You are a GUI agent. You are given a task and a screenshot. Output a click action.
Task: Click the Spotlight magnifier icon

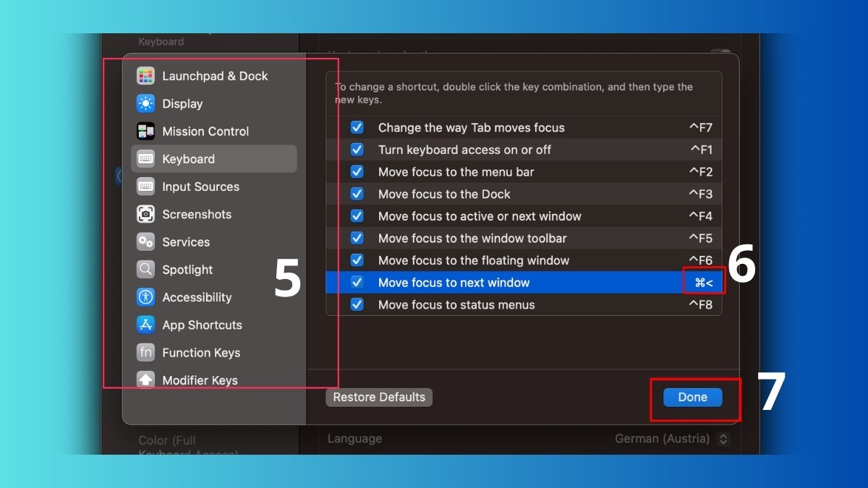[x=146, y=270]
